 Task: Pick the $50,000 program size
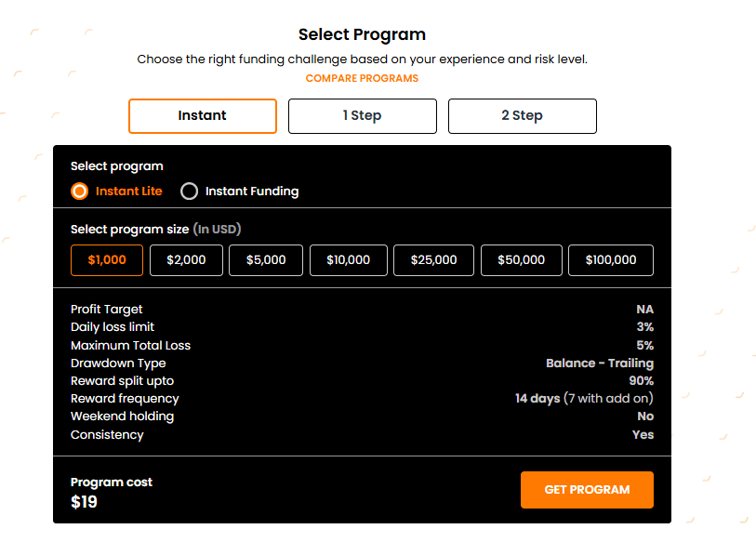click(x=521, y=260)
